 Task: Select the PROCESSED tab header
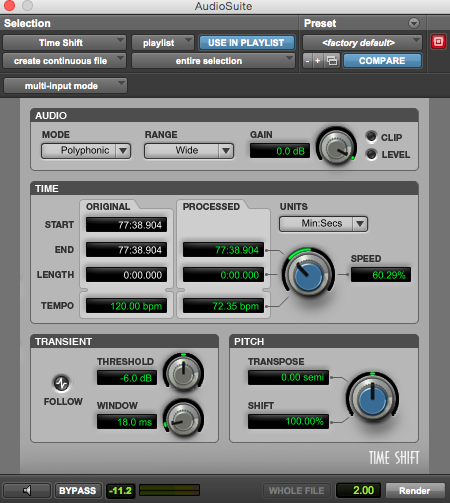click(x=211, y=207)
